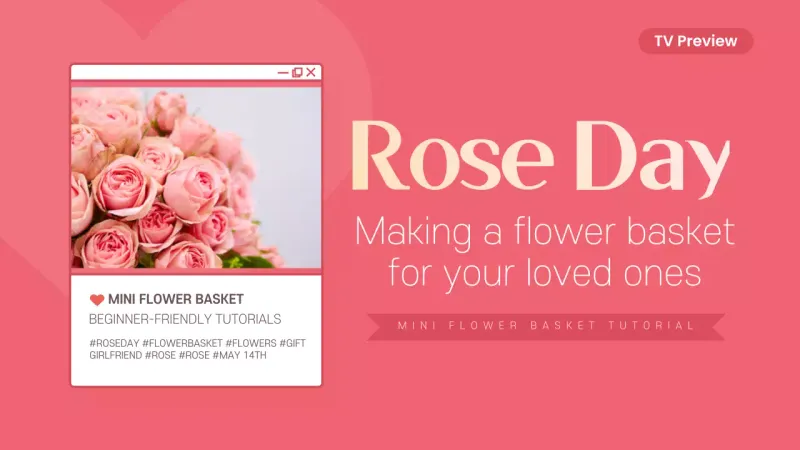The height and width of the screenshot is (450, 800).
Task: Select the "Making a flower basket" line
Action: click(545, 233)
